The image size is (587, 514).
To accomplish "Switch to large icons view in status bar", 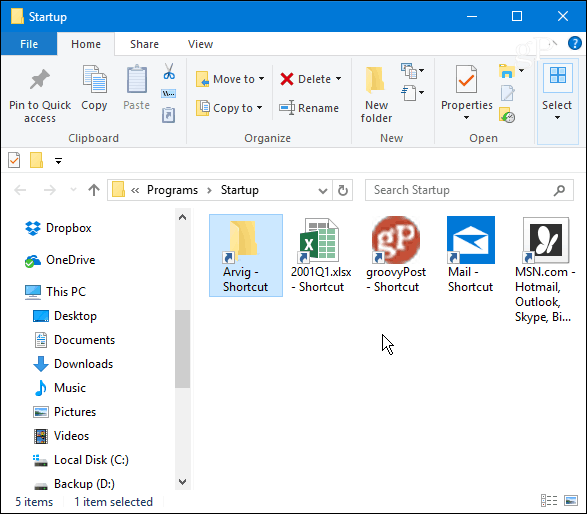I will (x=571, y=501).
